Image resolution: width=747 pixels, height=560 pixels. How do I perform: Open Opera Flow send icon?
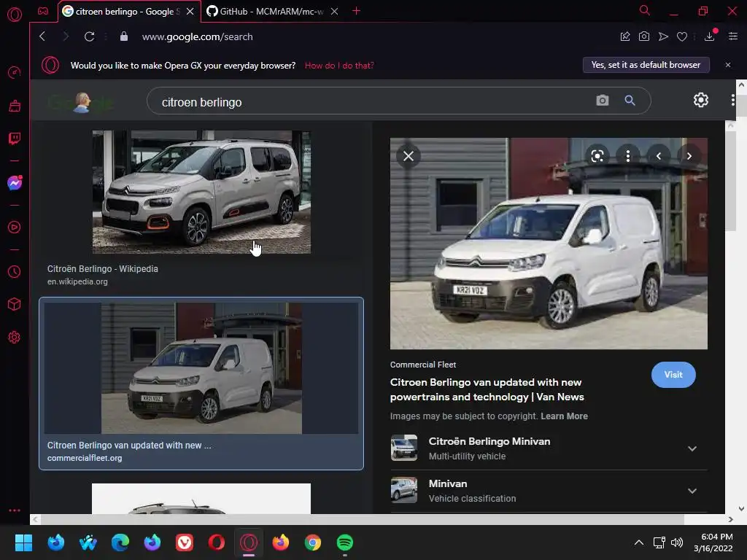[x=663, y=36]
